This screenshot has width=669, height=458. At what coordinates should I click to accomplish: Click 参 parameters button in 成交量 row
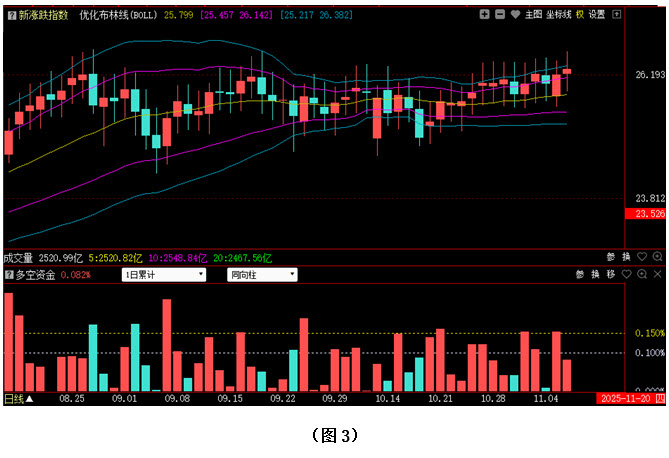point(610,257)
